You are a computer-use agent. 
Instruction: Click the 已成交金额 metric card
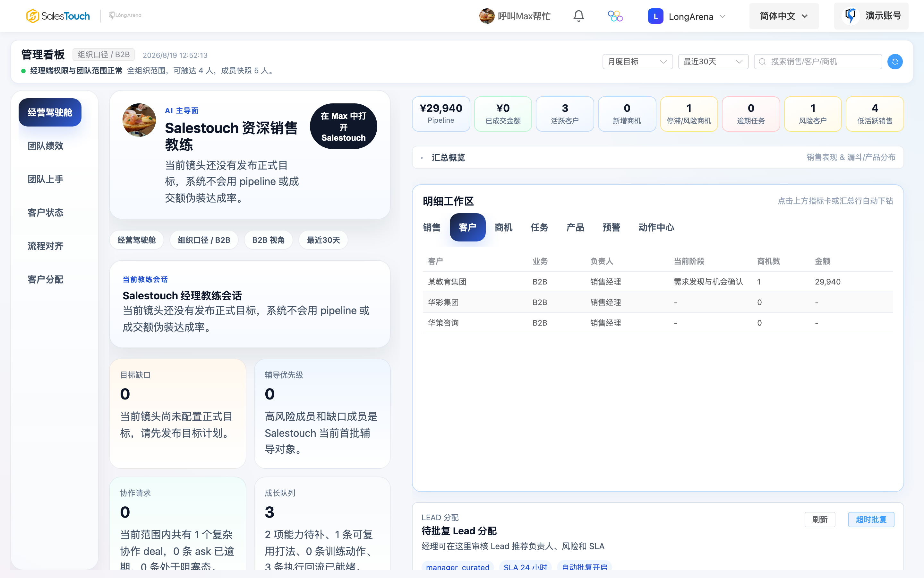point(503,114)
